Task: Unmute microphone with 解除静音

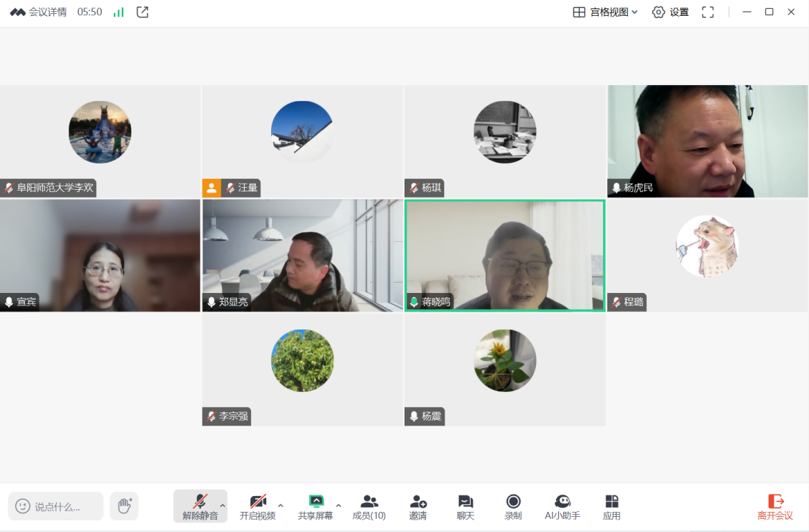Action: click(x=200, y=506)
